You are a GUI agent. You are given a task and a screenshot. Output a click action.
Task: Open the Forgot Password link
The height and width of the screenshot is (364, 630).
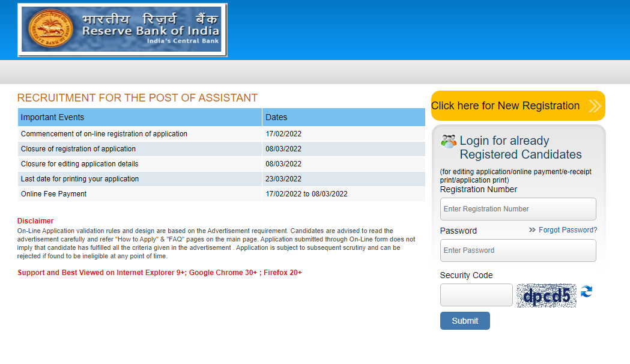[x=568, y=230]
